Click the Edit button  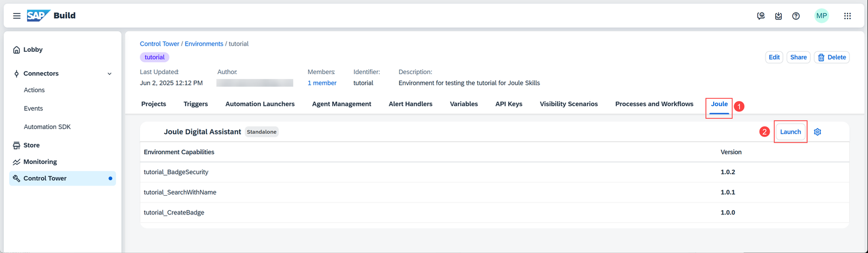click(774, 57)
